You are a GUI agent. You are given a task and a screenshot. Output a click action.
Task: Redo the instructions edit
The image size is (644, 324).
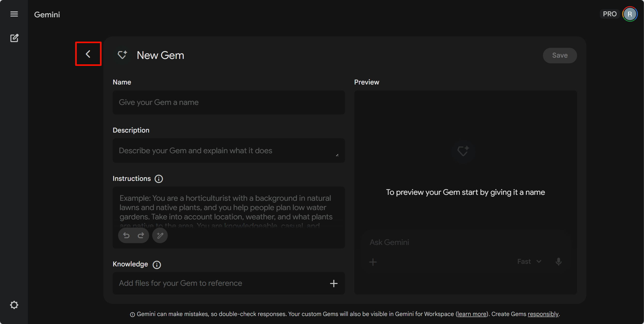[x=141, y=235]
